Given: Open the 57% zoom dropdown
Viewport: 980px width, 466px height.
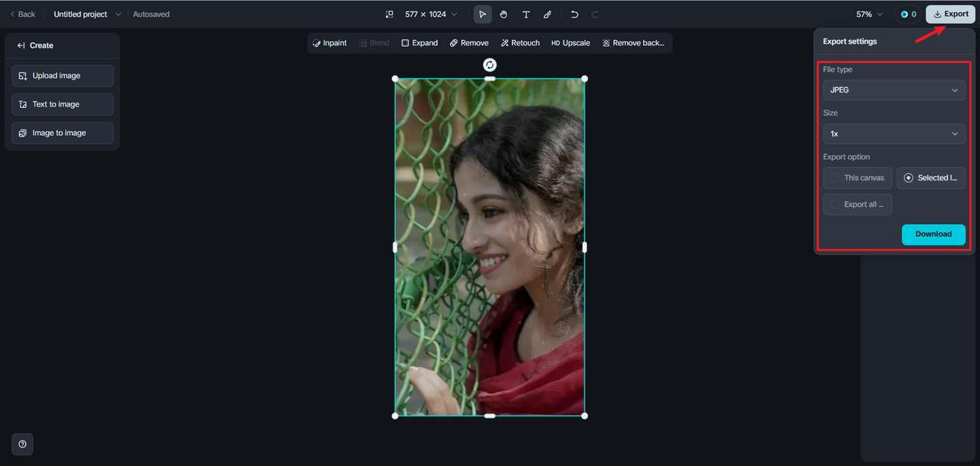Looking at the screenshot, I should tap(870, 14).
